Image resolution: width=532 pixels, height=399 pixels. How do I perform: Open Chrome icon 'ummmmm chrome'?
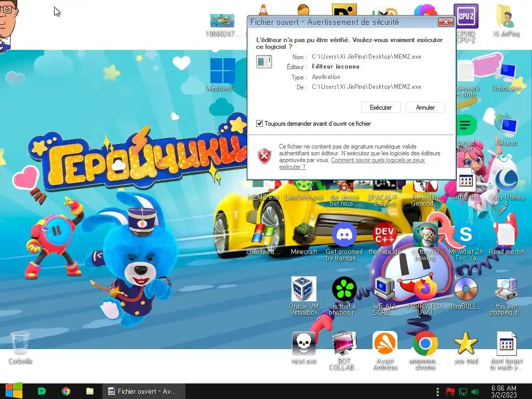click(x=425, y=350)
